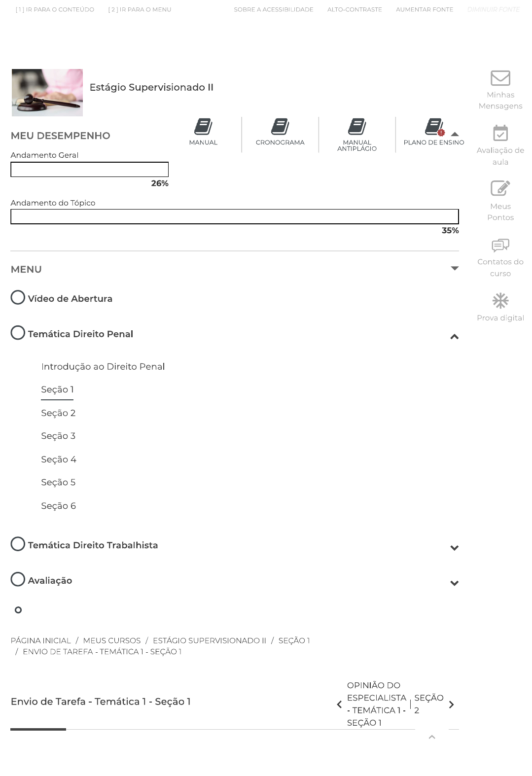532x776 pixels.
Task: Open the Manual book icon
Action: coord(203,127)
